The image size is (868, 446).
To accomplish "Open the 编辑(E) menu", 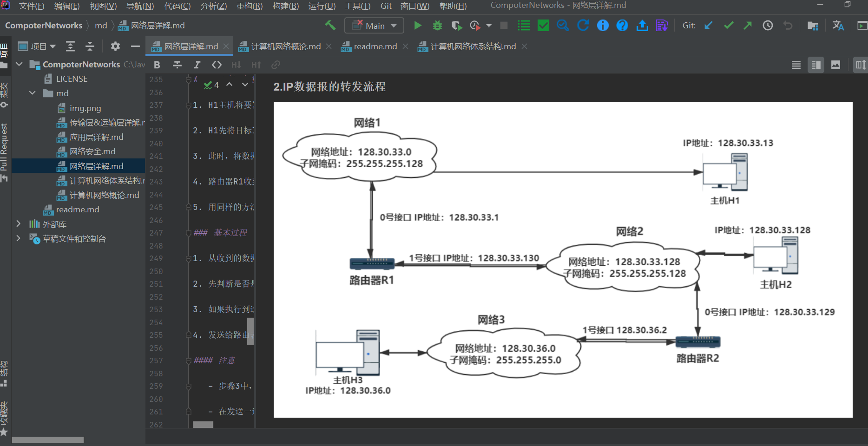I will coord(67,6).
